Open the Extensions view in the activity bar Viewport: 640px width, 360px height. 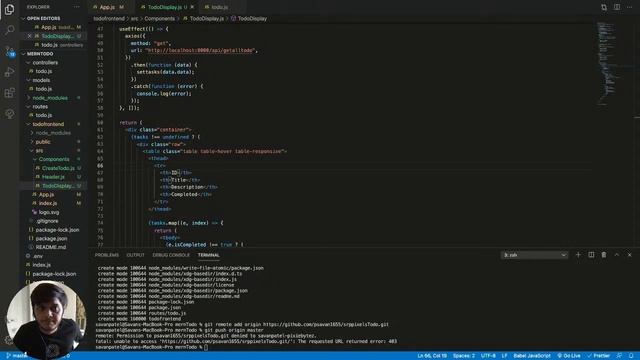tap(9, 93)
